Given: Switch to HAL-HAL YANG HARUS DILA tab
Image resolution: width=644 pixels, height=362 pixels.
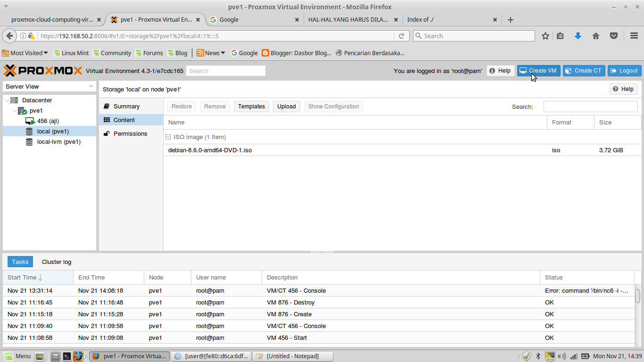Looking at the screenshot, I should (354, 20).
